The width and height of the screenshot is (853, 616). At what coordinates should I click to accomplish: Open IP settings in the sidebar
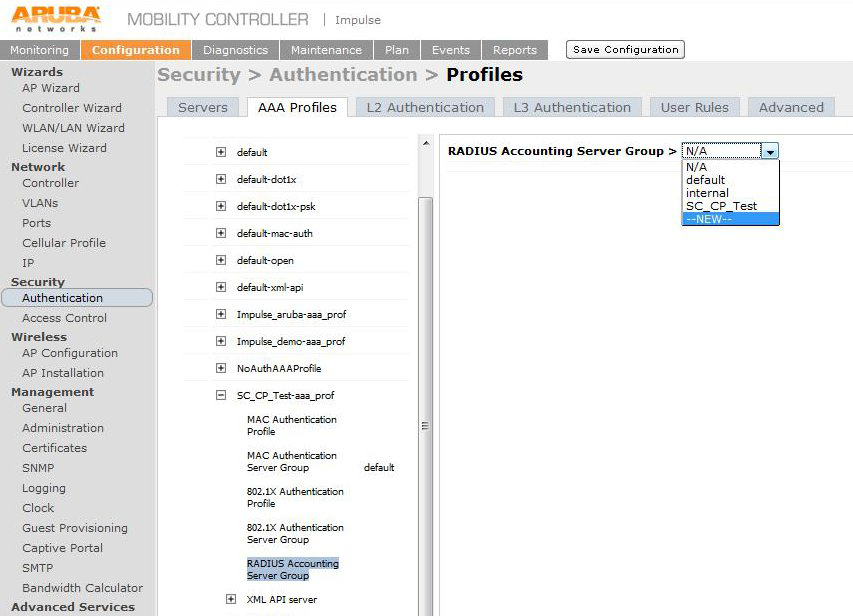point(28,263)
